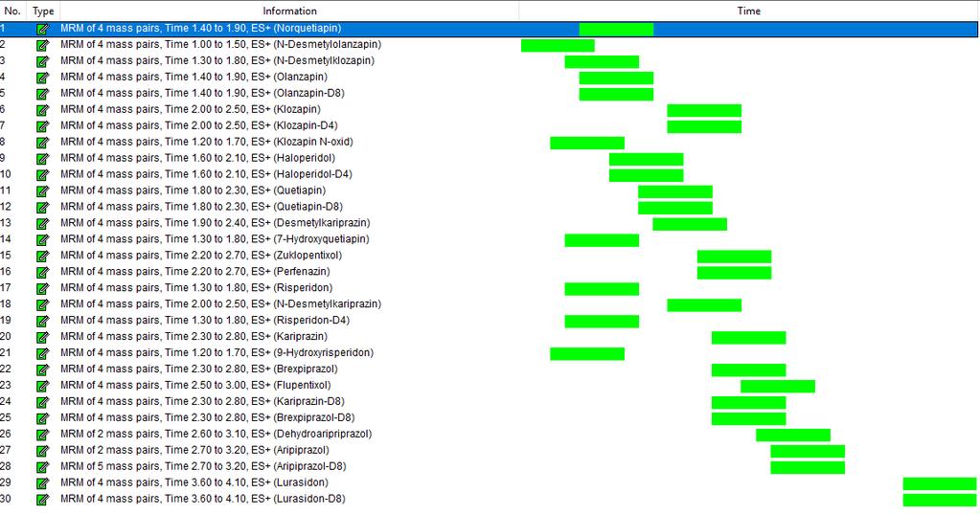The image size is (980, 515).
Task: Click the edit icon for Olanzapin-D8
Action: pos(42,94)
